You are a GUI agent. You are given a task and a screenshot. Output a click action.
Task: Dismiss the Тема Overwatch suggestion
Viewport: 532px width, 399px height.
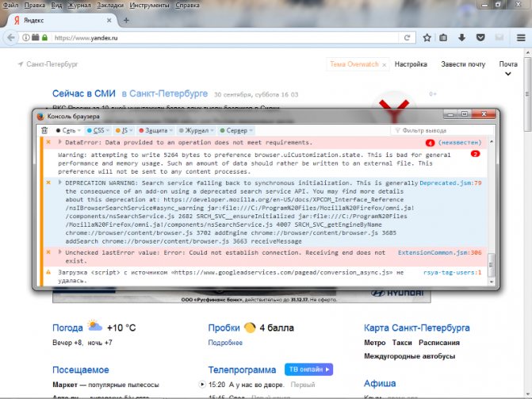click(x=384, y=65)
